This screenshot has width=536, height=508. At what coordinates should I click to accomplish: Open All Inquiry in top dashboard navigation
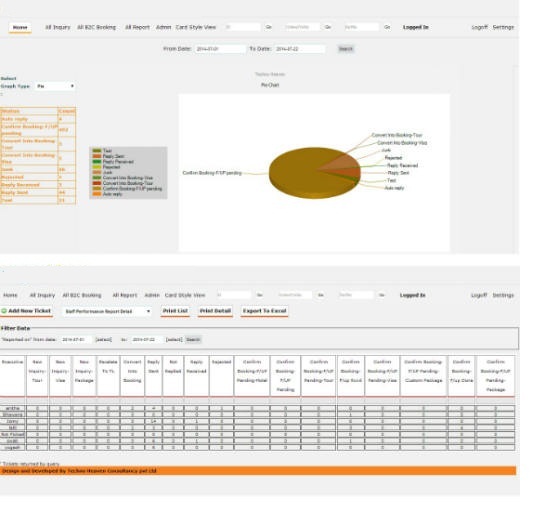pos(58,27)
